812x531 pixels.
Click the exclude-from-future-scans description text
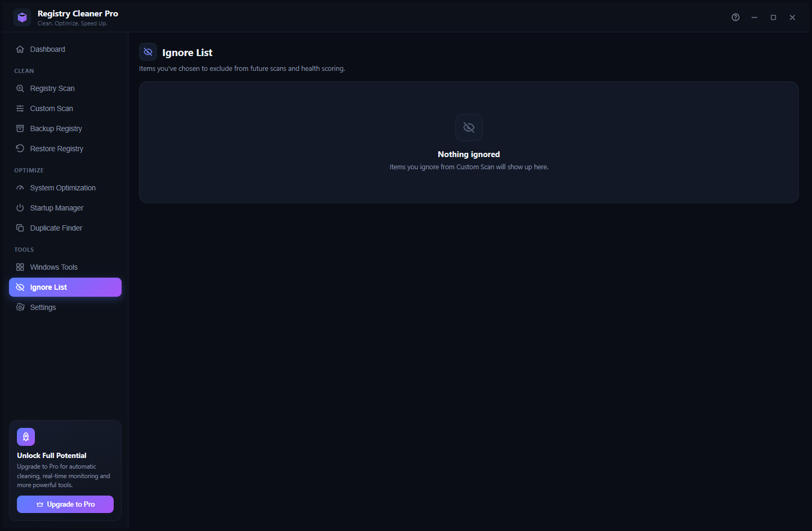tap(242, 69)
